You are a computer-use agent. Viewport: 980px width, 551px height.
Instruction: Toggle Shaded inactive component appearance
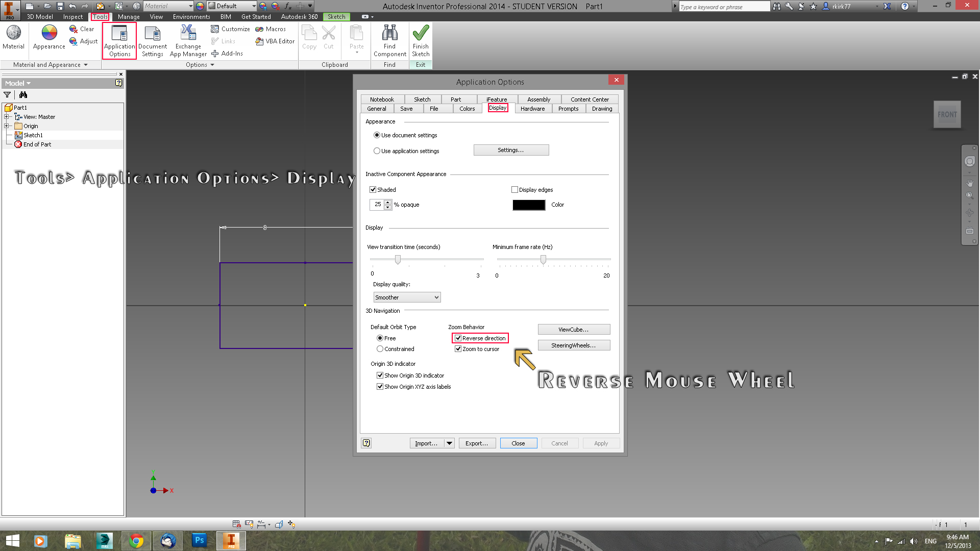click(x=374, y=189)
